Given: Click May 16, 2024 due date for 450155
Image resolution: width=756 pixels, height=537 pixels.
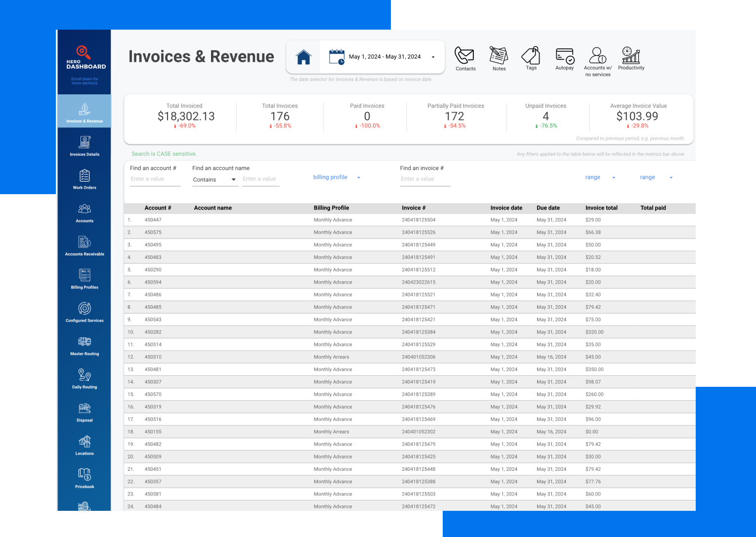Looking at the screenshot, I should [551, 432].
